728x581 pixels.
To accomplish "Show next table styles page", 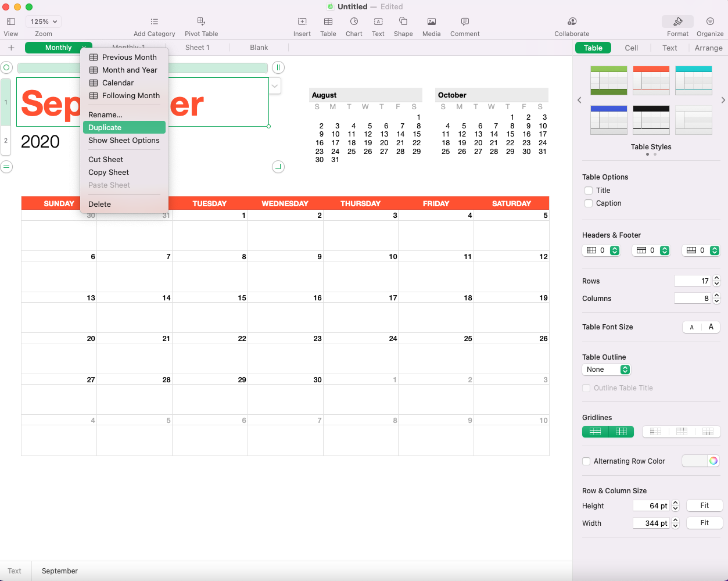I will coord(723,101).
